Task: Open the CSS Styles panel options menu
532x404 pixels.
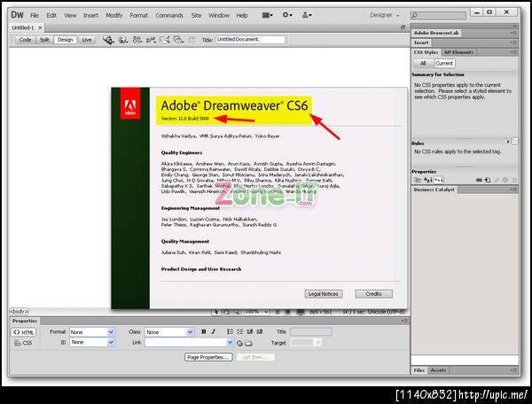Action: pos(513,52)
